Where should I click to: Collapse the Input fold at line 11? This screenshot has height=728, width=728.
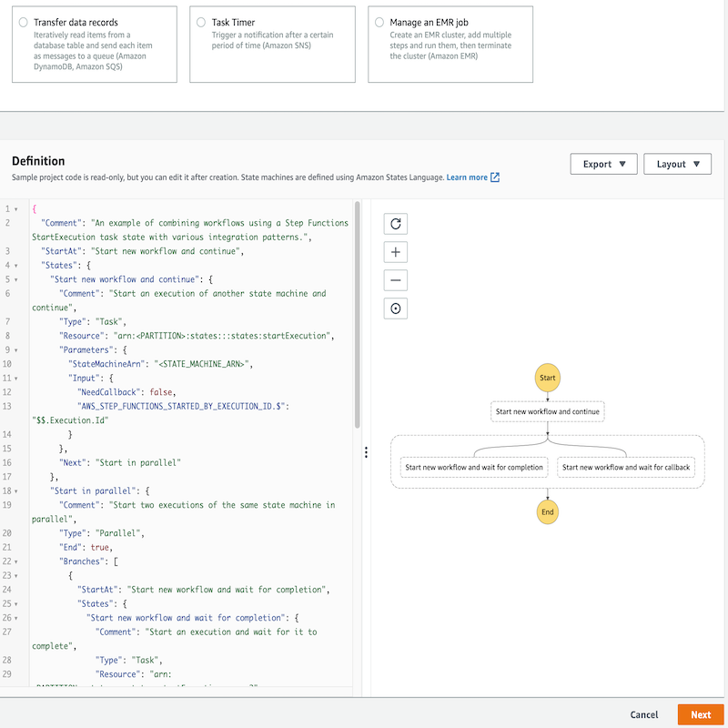[16, 379]
